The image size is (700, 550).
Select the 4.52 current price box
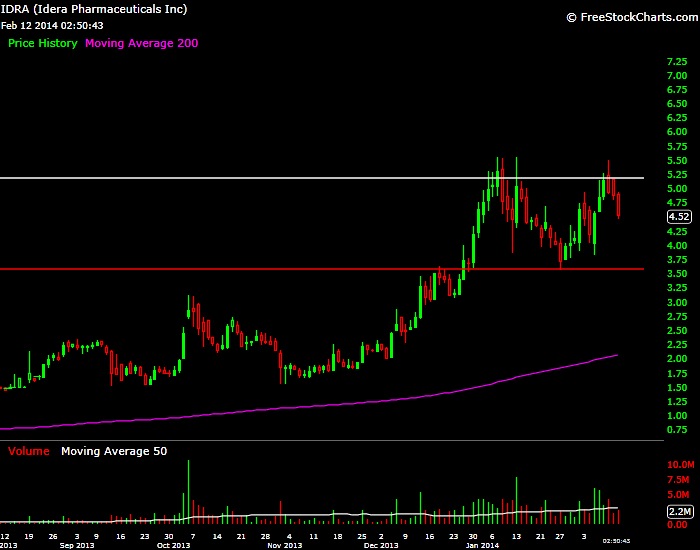(679, 217)
